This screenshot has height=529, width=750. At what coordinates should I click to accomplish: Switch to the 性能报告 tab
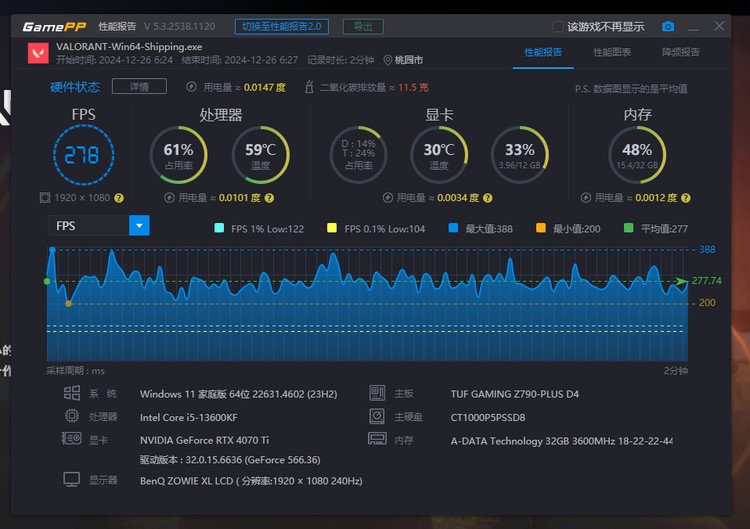[543, 52]
